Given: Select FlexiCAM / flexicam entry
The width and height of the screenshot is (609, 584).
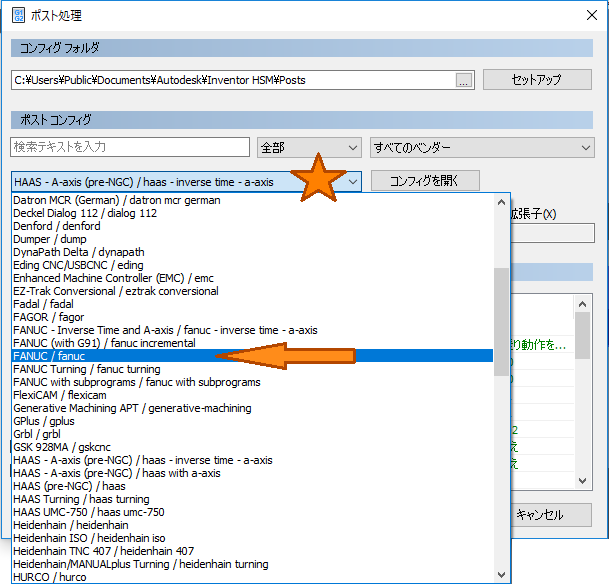Looking at the screenshot, I should [252, 395].
